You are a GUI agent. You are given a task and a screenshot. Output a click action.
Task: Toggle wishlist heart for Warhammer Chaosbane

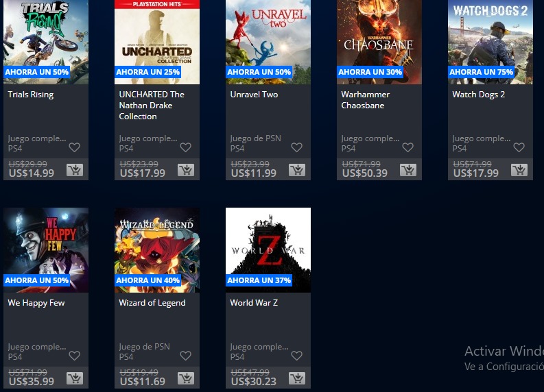click(x=408, y=147)
